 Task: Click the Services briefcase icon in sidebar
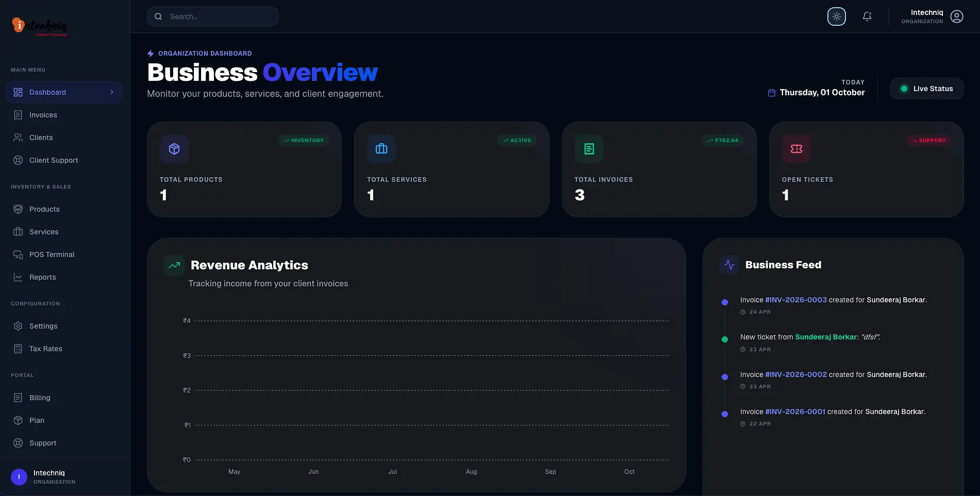18,232
